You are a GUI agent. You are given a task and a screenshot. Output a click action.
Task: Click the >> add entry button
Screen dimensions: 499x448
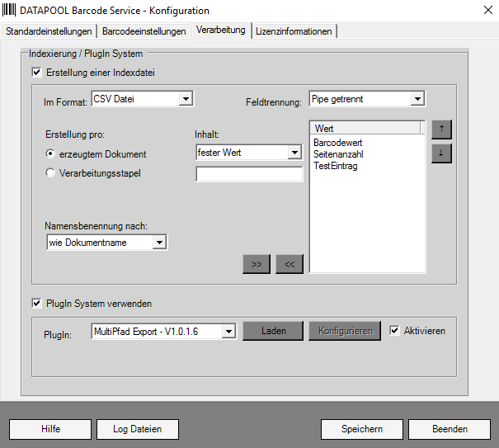click(x=257, y=263)
